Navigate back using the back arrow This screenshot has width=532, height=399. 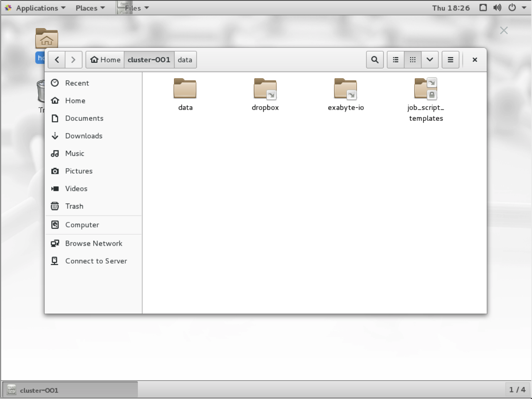coord(57,60)
